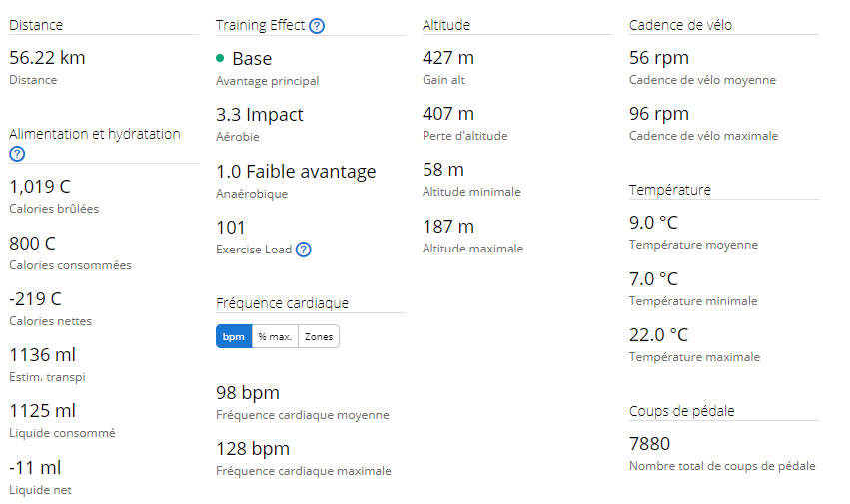Image resolution: width=850 pixels, height=504 pixels.
Task: Click the Fréquence cardiaque heading
Action: (282, 303)
